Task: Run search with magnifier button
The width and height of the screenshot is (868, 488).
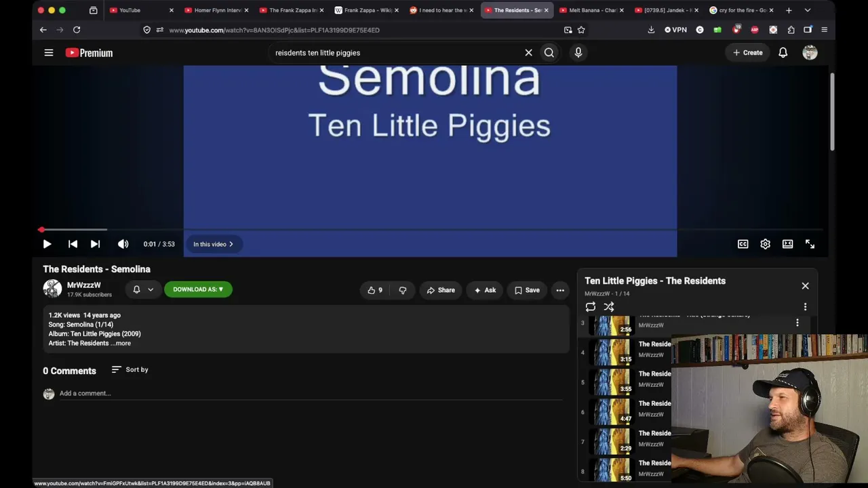Action: click(549, 53)
